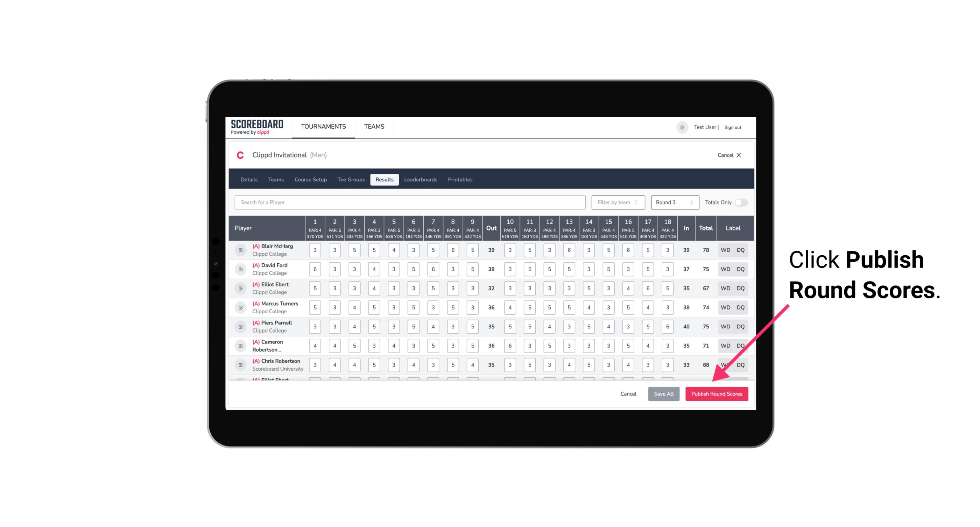This screenshot has height=527, width=980.
Task: Open the Round 3 dropdown selector
Action: [673, 202]
